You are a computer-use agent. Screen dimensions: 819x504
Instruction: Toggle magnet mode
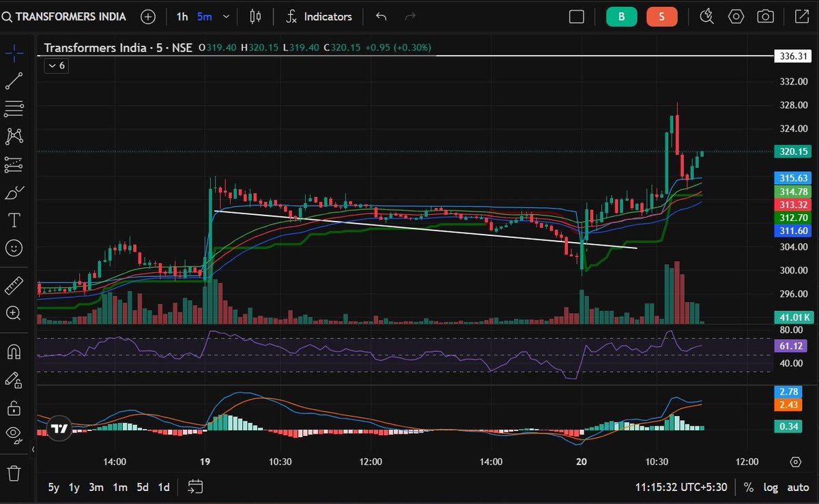point(14,352)
